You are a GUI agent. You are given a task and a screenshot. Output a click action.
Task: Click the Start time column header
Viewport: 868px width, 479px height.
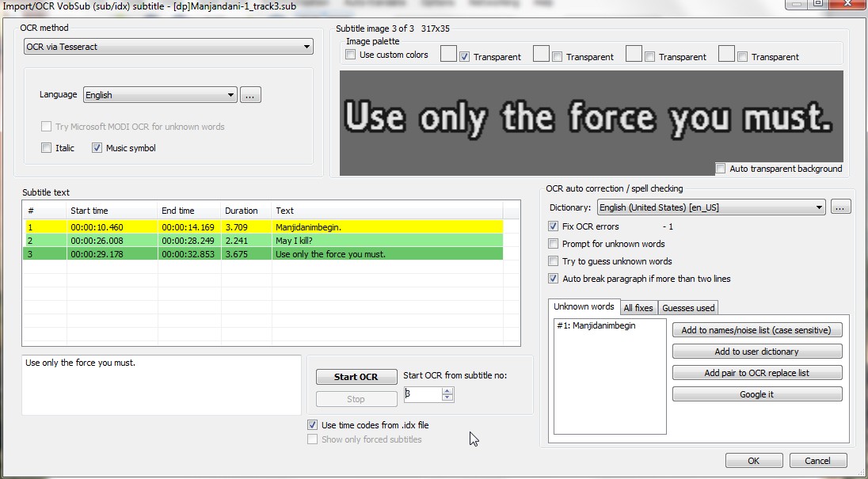click(x=112, y=211)
